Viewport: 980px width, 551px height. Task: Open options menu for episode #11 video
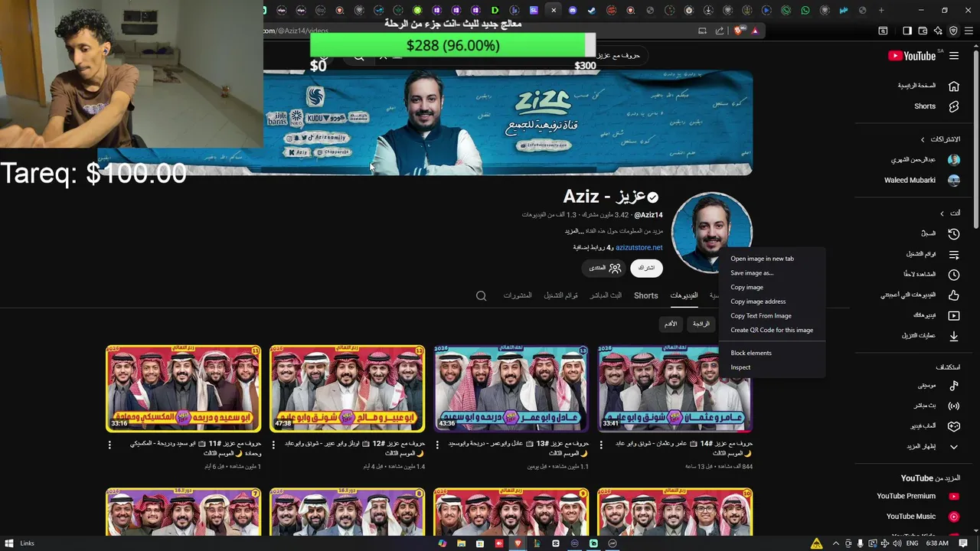point(109,444)
